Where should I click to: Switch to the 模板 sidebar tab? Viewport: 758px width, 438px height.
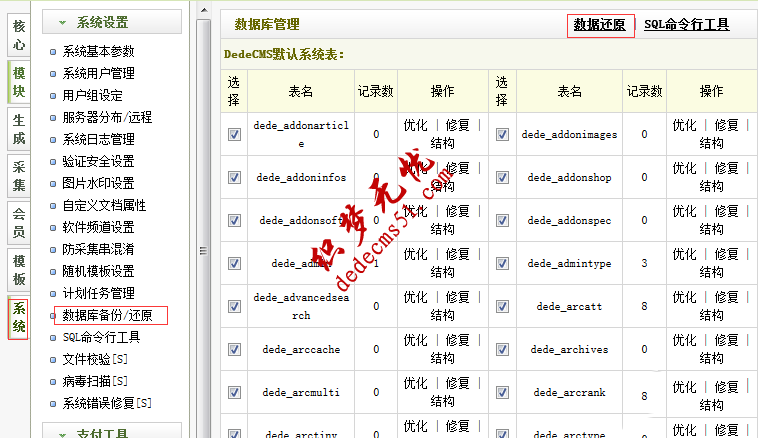19,270
